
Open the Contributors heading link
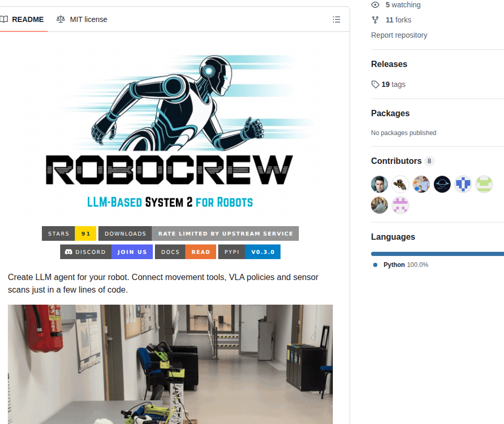point(396,161)
